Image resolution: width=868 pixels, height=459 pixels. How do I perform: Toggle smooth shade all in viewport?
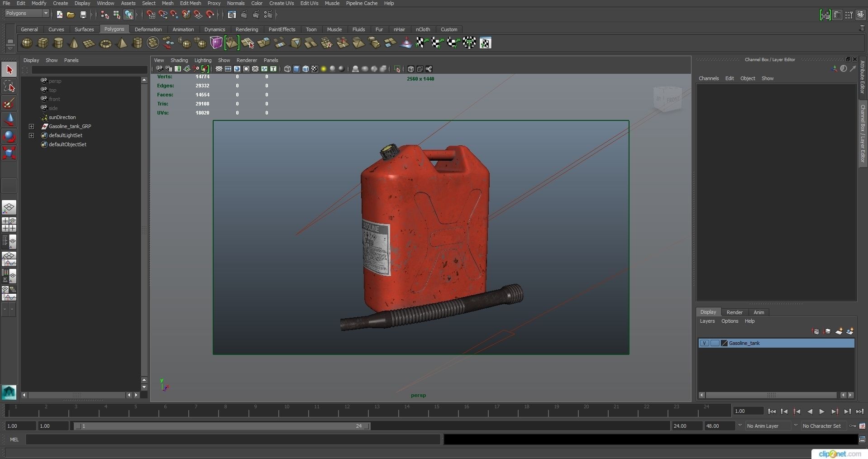[x=296, y=69]
